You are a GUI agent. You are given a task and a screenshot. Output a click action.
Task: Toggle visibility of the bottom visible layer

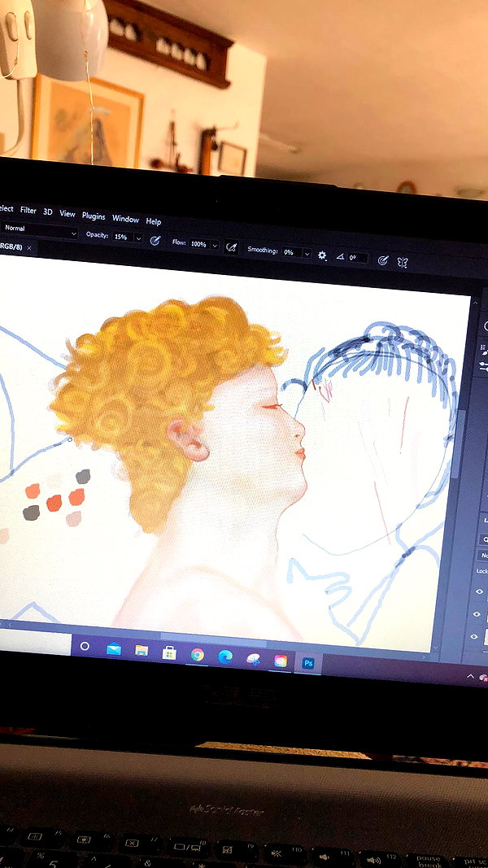coord(473,637)
